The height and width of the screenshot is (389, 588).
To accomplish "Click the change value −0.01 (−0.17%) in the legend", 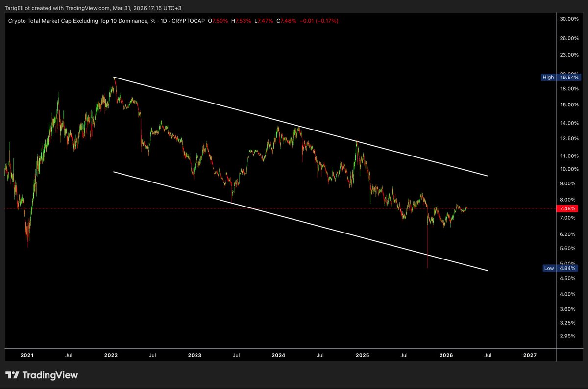I will click(319, 21).
